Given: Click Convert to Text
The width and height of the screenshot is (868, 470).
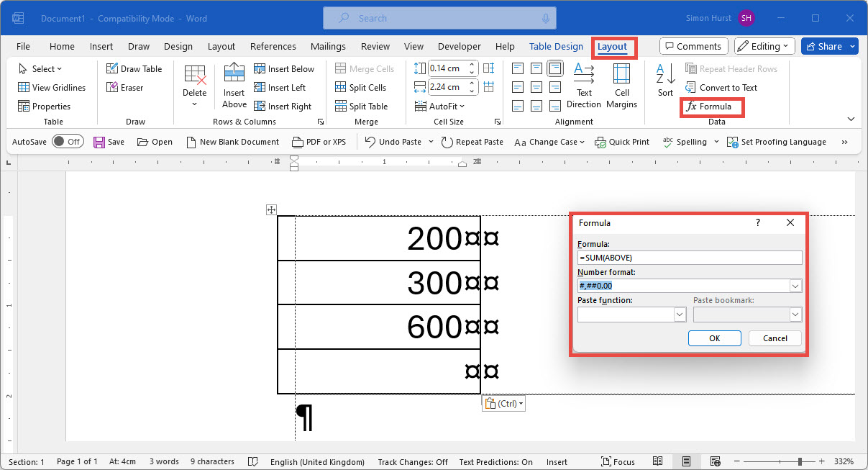Looking at the screenshot, I should coord(721,88).
